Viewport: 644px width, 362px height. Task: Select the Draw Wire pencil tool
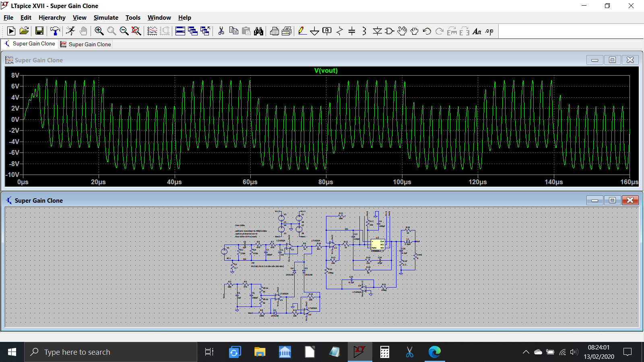(x=302, y=31)
